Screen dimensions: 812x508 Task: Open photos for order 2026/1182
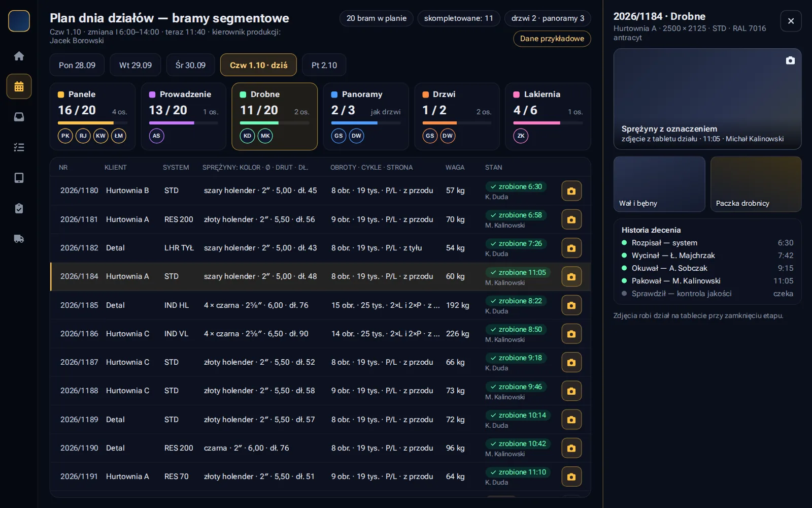pos(571,248)
